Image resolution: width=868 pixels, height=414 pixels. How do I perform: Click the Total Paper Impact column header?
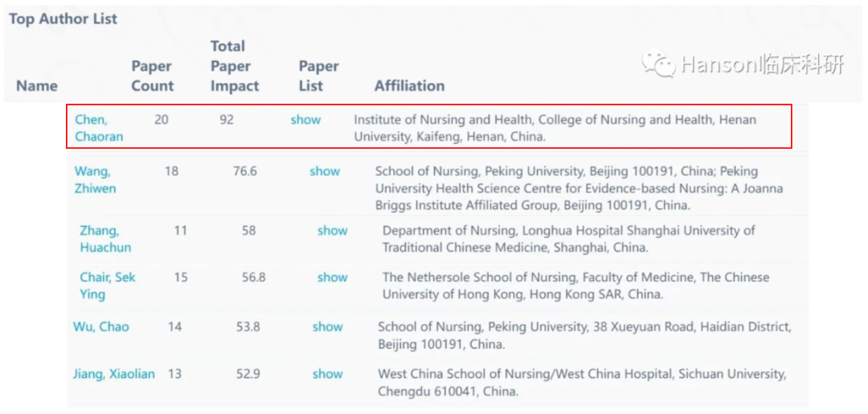click(235, 66)
